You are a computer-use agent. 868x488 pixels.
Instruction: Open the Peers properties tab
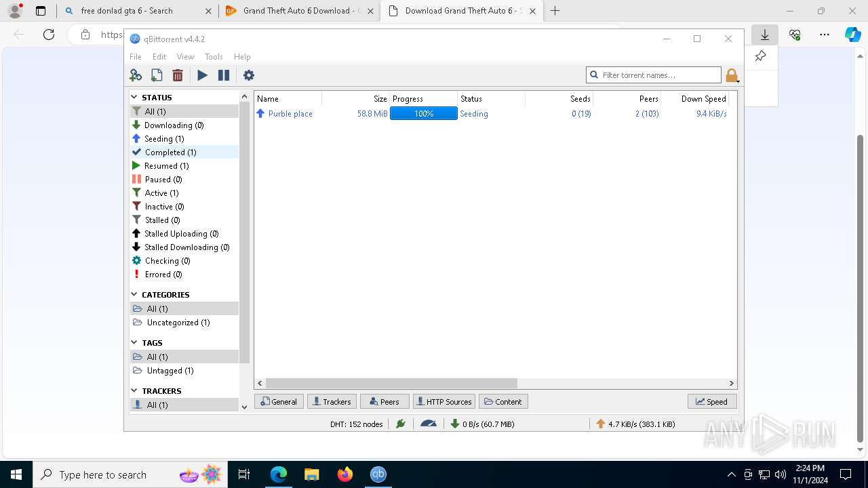click(x=384, y=401)
